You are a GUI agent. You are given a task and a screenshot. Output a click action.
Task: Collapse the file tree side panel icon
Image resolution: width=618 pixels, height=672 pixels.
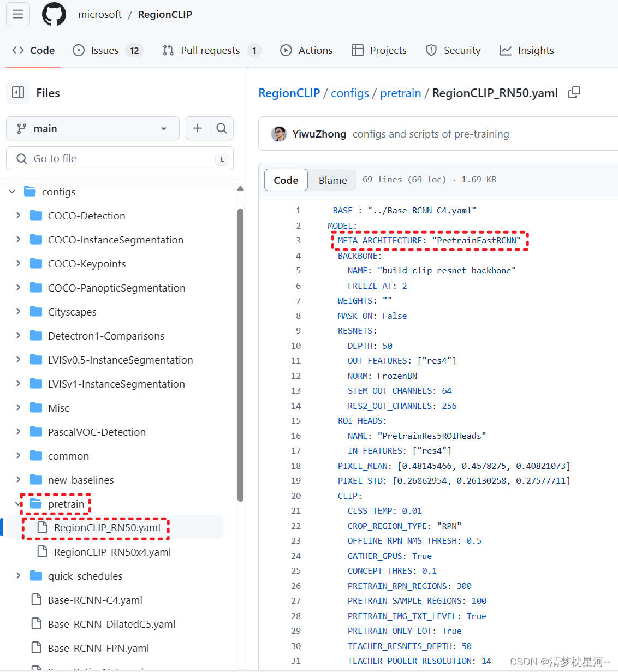coord(18,93)
